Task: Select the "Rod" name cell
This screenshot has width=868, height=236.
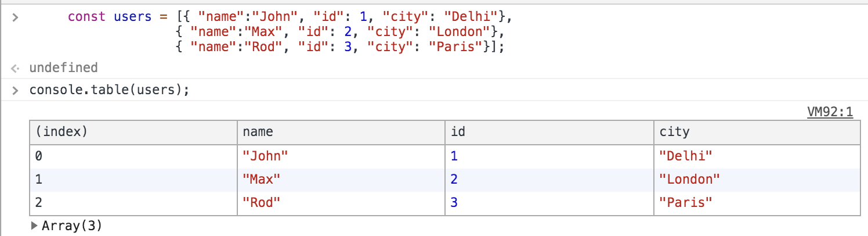Action: (341, 203)
